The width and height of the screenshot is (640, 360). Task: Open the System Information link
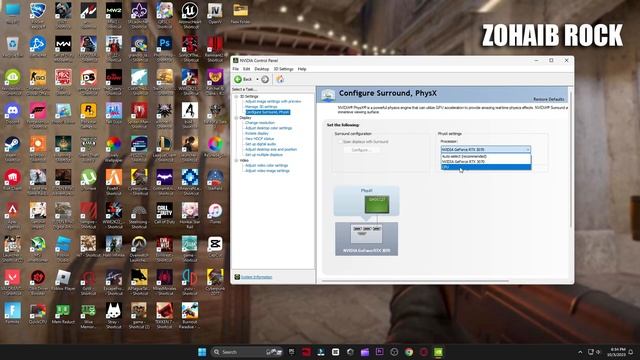pyautogui.click(x=256, y=277)
